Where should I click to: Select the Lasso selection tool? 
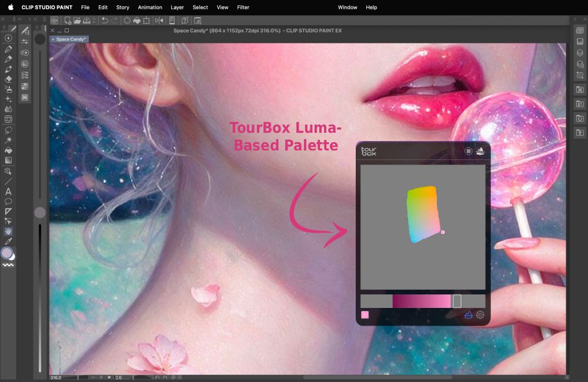[8, 130]
